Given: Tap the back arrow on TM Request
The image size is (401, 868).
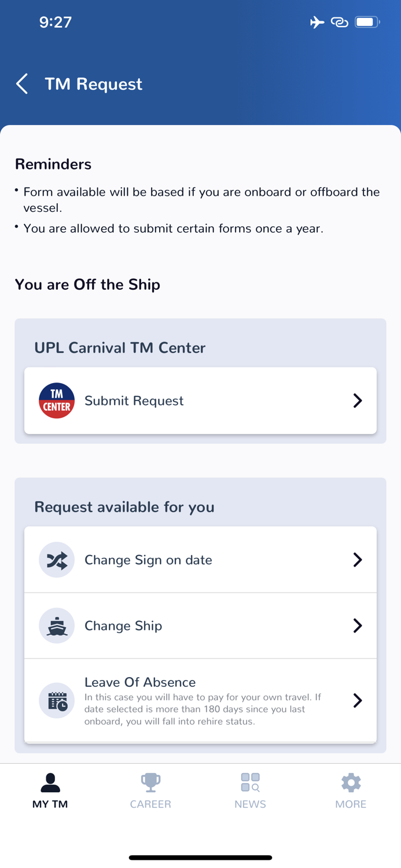Looking at the screenshot, I should [x=21, y=83].
